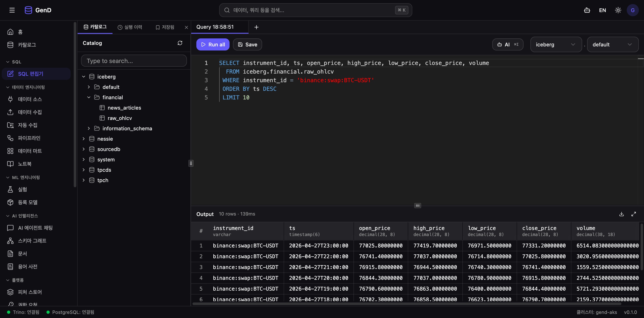Open 데이터 수집 page
Screen dimensions: 644x318
click(36, 112)
